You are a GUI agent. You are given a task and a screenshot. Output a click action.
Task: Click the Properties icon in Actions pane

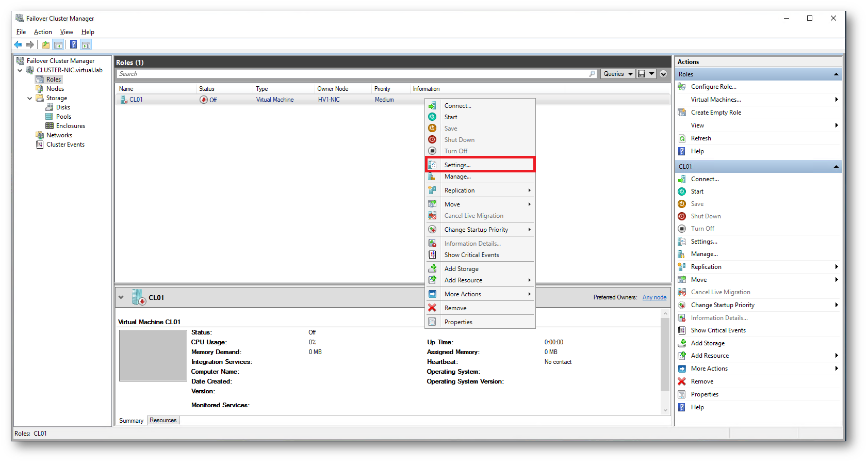682,394
